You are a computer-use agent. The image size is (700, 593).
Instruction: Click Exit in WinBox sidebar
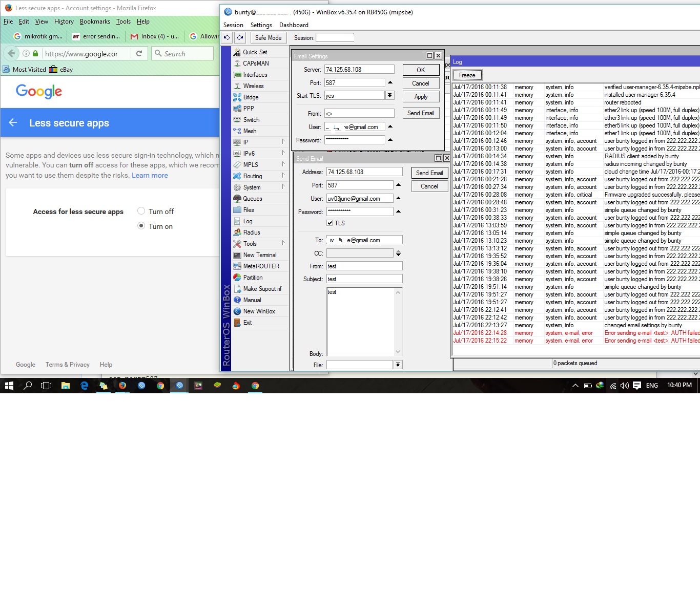(x=248, y=323)
